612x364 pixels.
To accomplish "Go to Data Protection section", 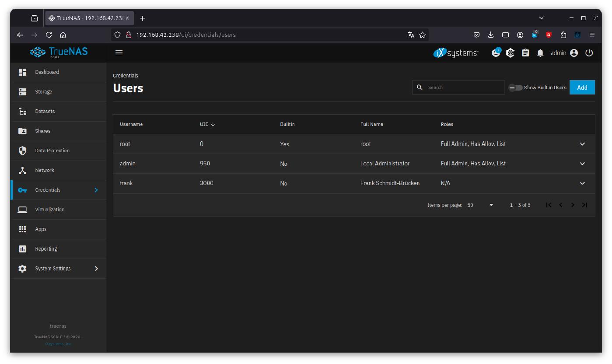I will (52, 150).
